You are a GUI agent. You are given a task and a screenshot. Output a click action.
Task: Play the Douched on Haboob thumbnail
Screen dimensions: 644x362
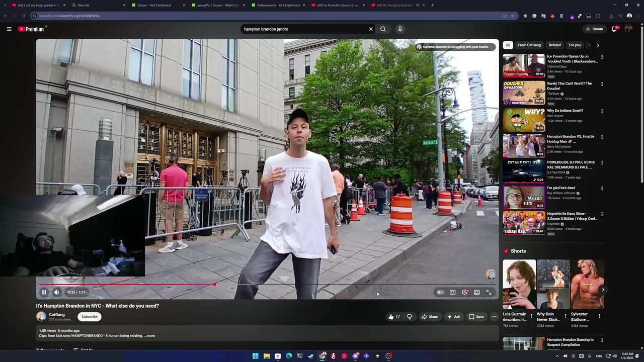[x=524, y=93]
